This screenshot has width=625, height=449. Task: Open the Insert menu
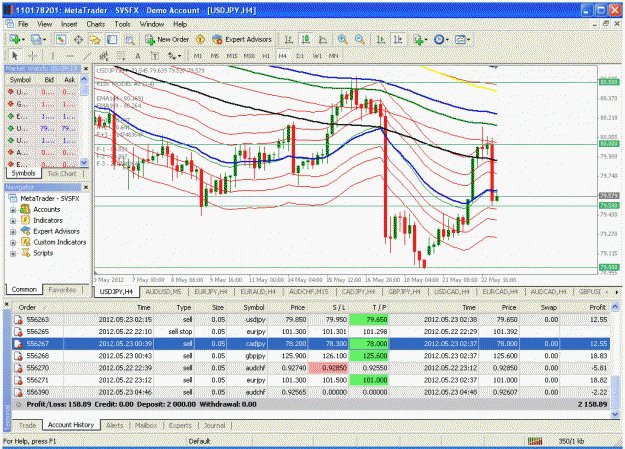coord(69,24)
